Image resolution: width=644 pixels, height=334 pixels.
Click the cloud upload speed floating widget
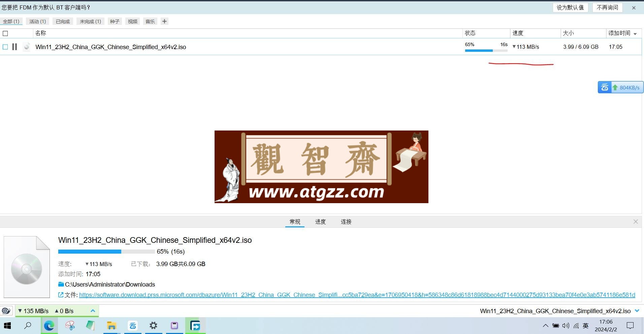(620, 87)
